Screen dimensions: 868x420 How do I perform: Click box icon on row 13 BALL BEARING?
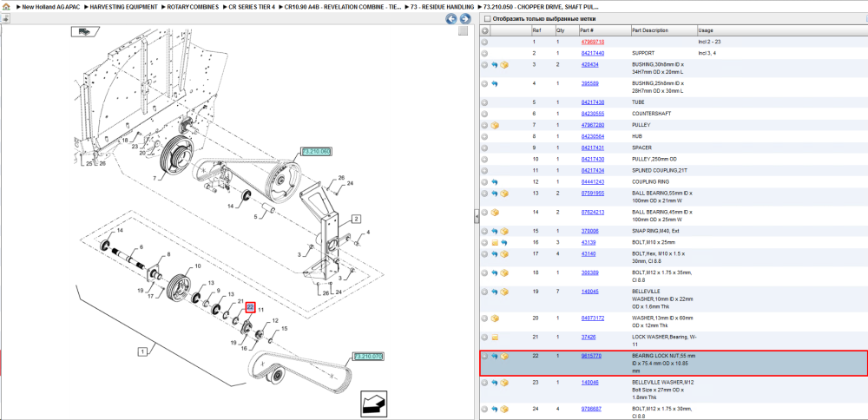pyautogui.click(x=503, y=194)
